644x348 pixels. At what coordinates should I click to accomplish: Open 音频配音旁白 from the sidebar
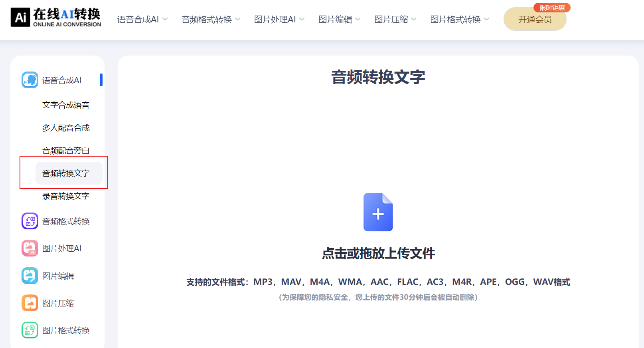tap(66, 151)
